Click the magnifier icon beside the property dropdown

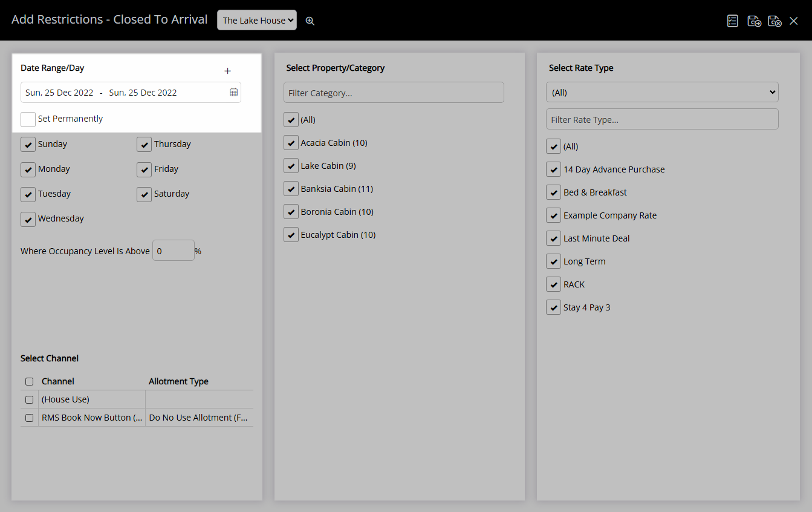[x=310, y=21]
